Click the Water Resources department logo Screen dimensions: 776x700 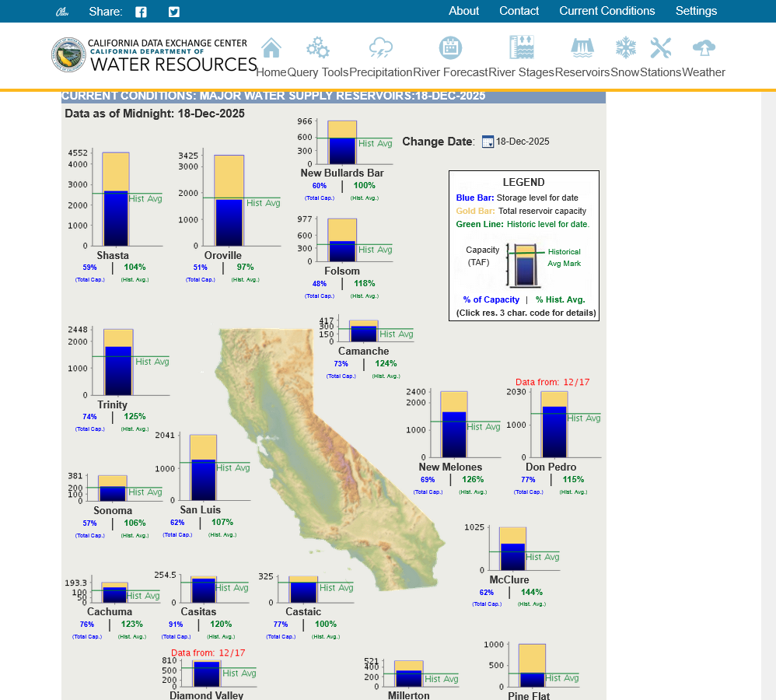click(x=155, y=55)
